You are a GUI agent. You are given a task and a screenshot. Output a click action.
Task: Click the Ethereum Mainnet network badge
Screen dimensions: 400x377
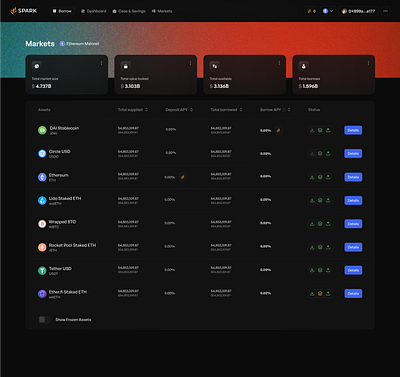click(79, 44)
